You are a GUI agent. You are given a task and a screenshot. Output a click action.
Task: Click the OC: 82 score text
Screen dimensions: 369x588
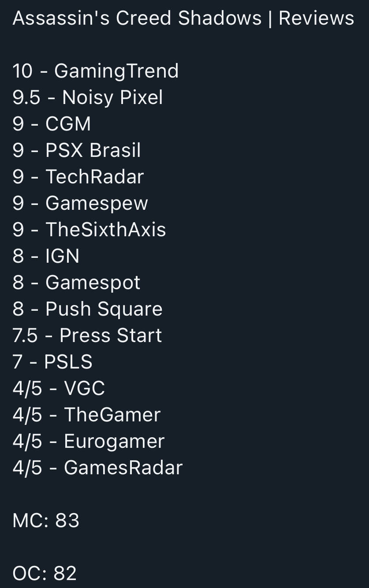[x=45, y=573]
